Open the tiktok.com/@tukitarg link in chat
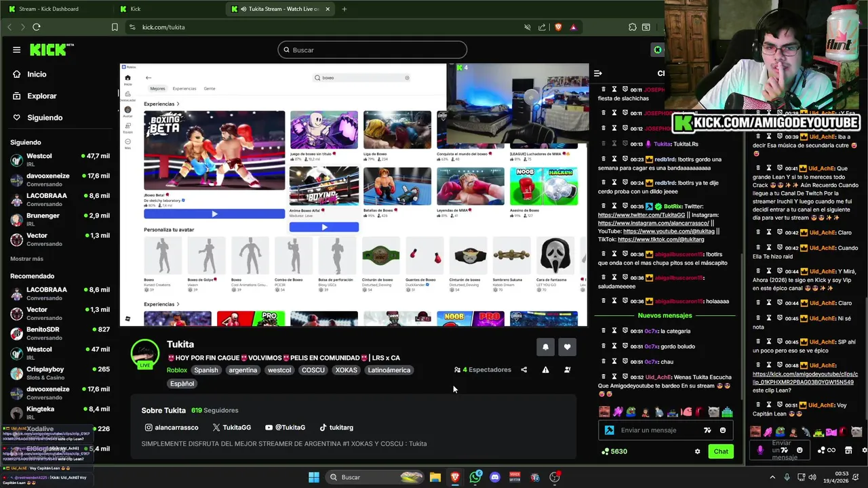The height and width of the screenshot is (488, 868). coord(660,239)
